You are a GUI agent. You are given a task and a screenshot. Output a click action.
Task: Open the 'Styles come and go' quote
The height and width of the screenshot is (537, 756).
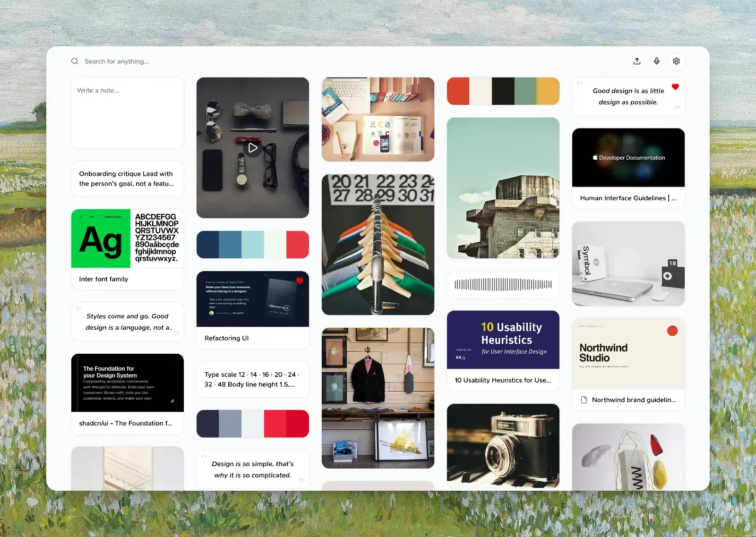pos(128,322)
